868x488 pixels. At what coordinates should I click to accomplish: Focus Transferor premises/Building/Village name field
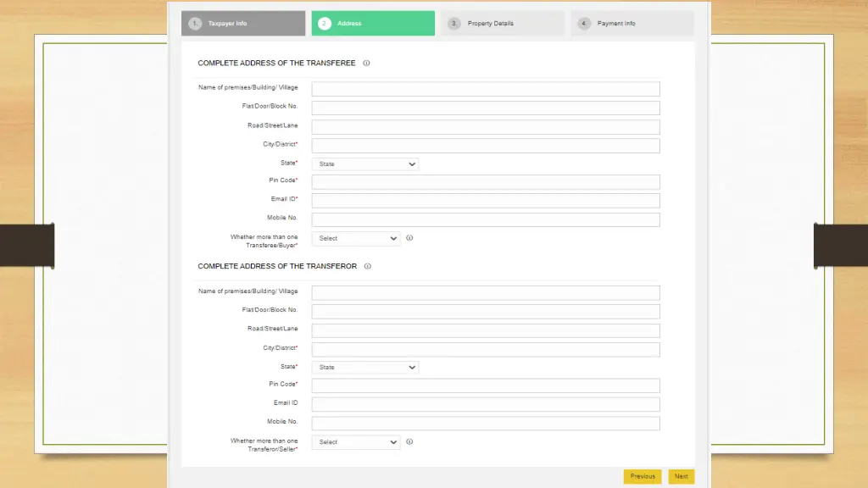[486, 292]
